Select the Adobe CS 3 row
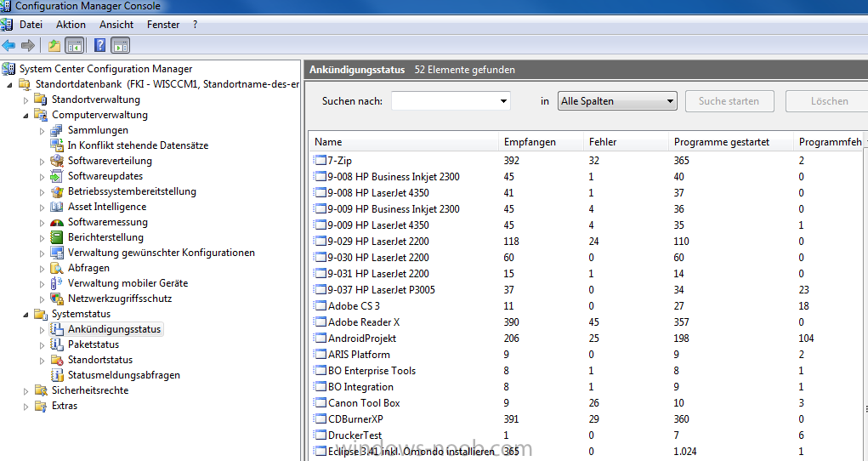 tap(588, 306)
